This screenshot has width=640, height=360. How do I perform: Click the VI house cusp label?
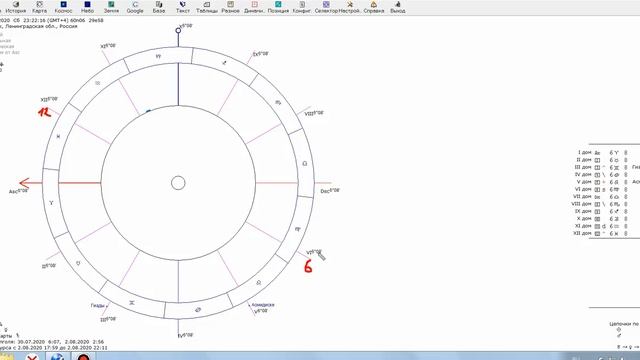pos(314,252)
